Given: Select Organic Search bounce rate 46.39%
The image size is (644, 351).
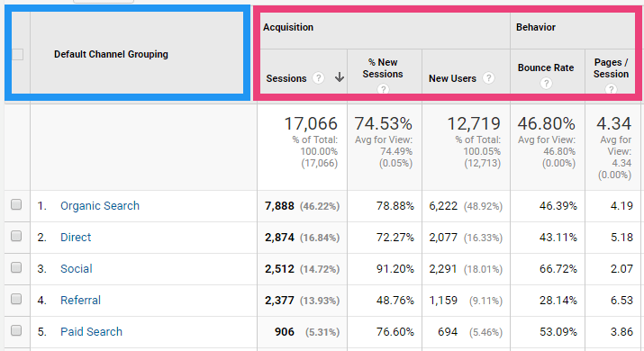Looking at the screenshot, I should pyautogui.click(x=558, y=206).
